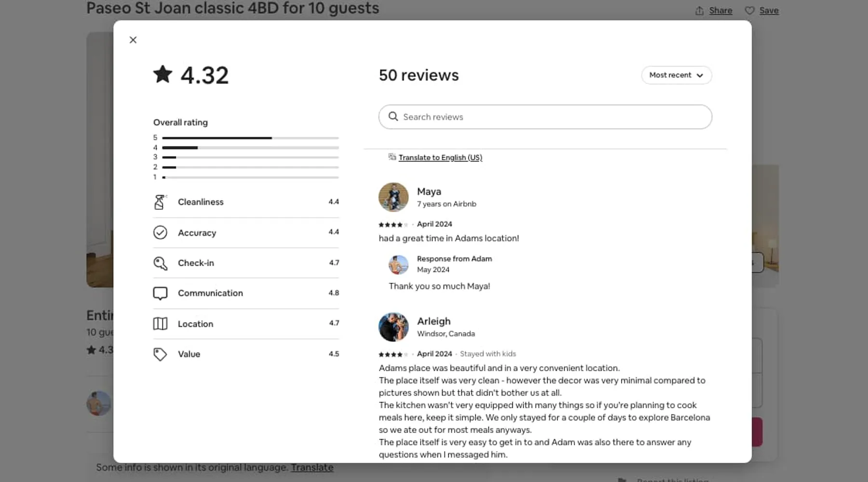
Task: Save the listing with the heart button
Action: coord(762,11)
